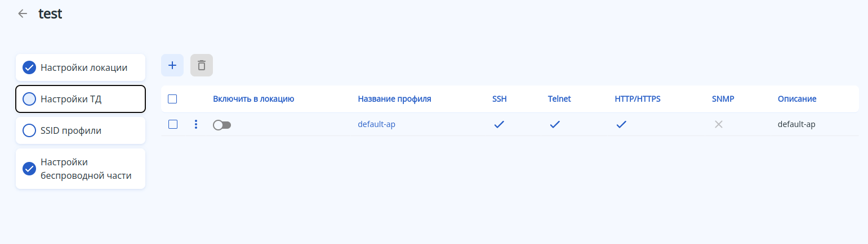This screenshot has height=244, width=868.
Task: Click the Включить в локацию column header
Action: pos(253,99)
